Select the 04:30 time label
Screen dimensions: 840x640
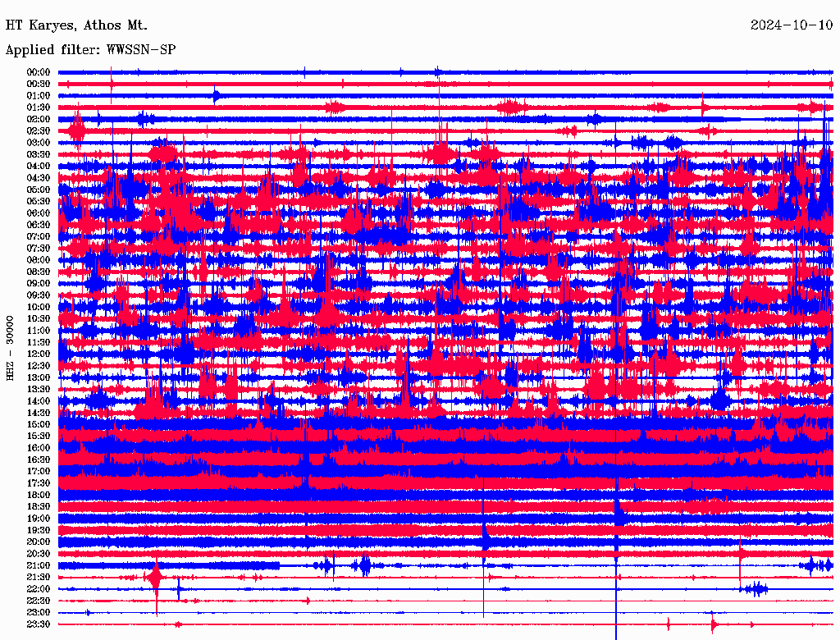[x=39, y=178]
